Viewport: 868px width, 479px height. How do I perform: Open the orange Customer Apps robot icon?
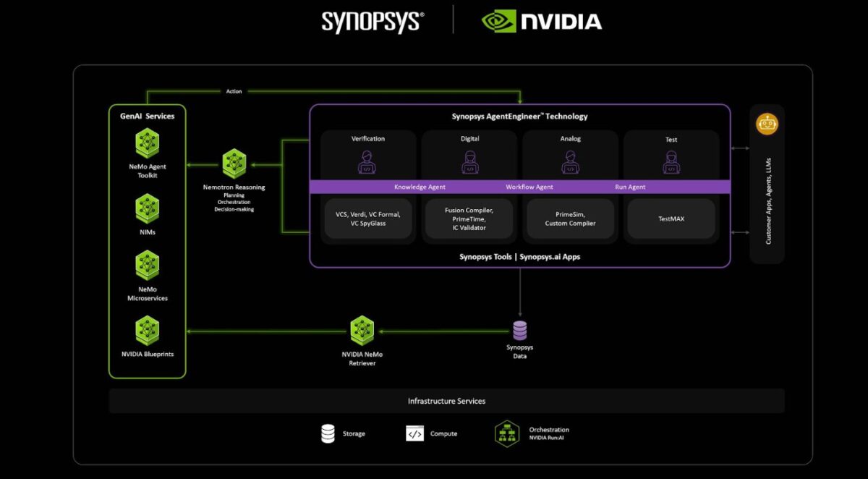tap(767, 124)
